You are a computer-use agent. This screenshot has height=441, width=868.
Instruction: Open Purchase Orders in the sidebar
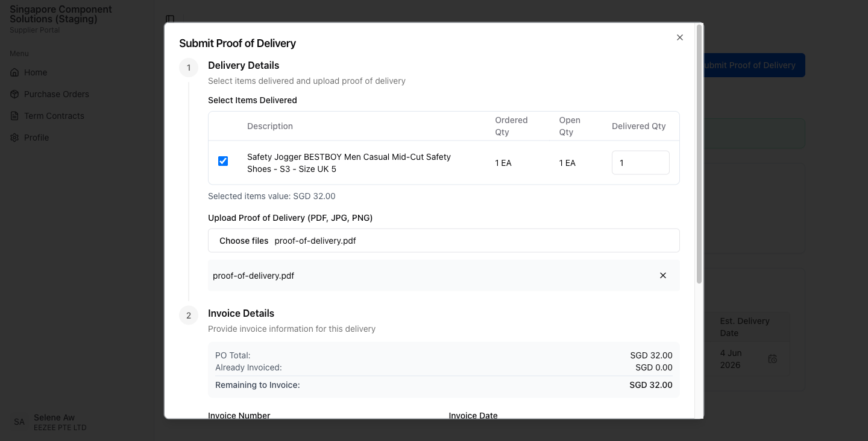click(77, 94)
